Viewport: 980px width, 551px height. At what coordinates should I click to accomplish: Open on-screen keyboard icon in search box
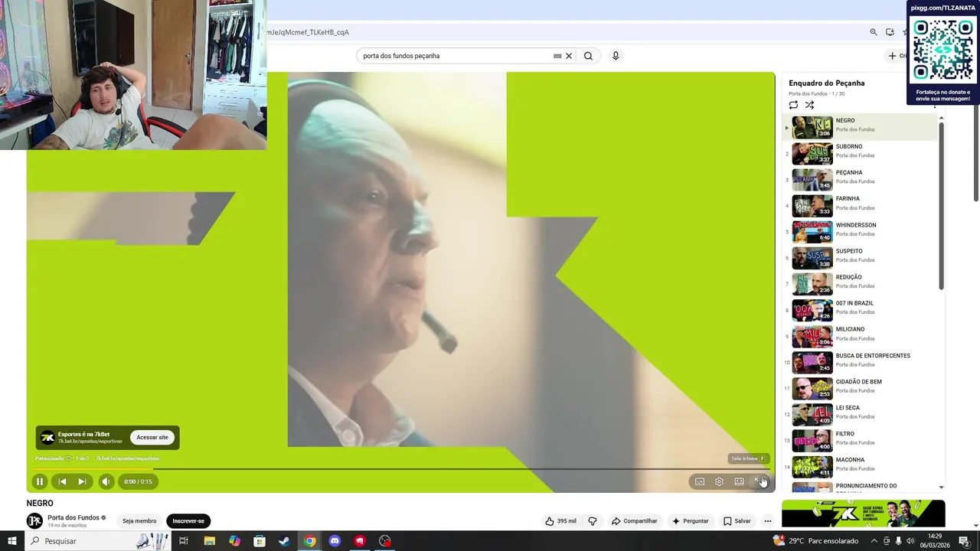(x=557, y=56)
